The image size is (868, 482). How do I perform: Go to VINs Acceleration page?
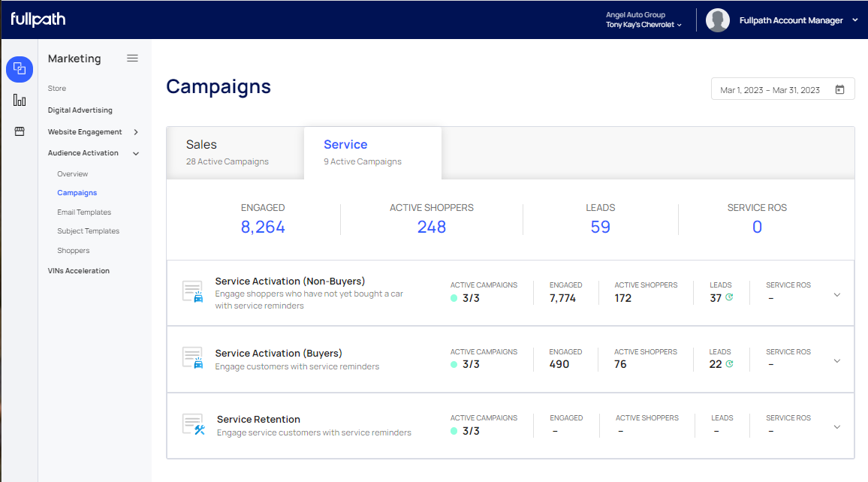(x=79, y=271)
